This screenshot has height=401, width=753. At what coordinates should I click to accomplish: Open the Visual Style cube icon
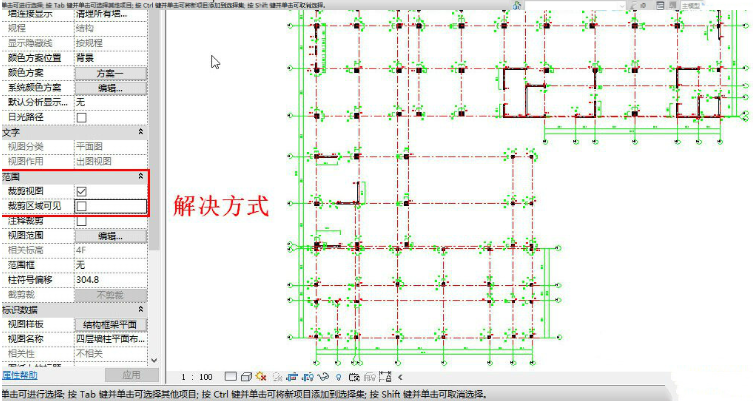coord(245,377)
